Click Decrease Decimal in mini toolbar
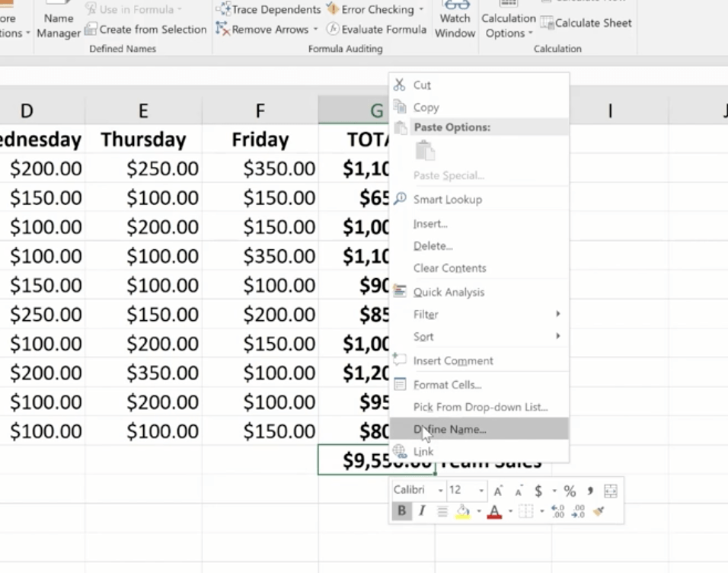Image resolution: width=728 pixels, height=573 pixels. [578, 512]
